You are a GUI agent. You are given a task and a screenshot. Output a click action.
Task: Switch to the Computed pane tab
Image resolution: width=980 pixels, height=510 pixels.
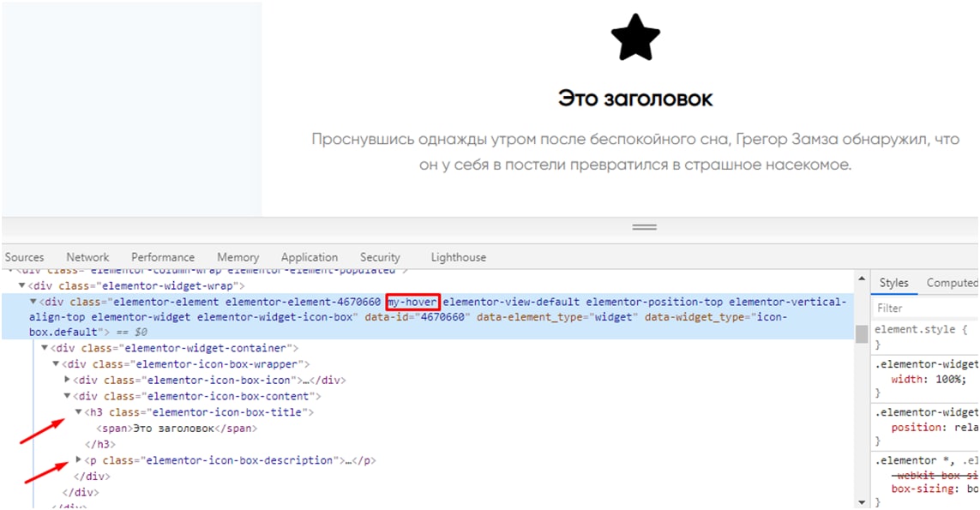pyautogui.click(x=951, y=283)
